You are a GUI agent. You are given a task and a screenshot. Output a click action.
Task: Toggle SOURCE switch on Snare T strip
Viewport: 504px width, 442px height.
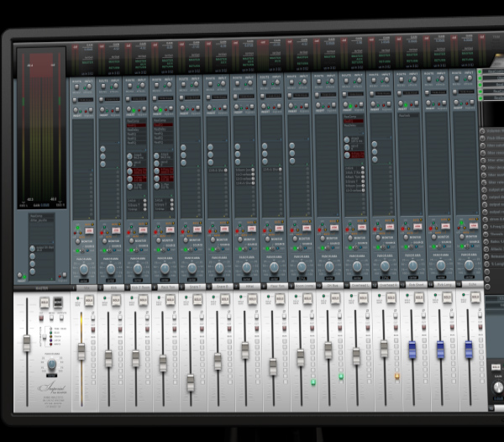coord(192,249)
